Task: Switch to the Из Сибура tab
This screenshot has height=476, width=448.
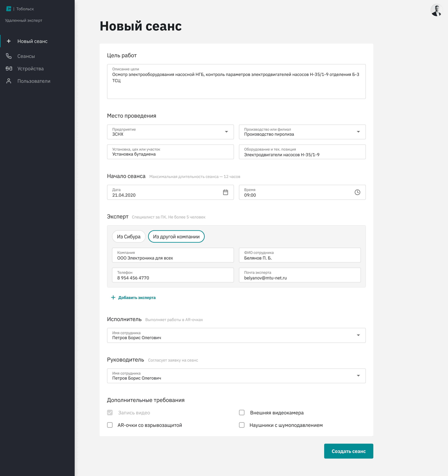Action: click(129, 237)
